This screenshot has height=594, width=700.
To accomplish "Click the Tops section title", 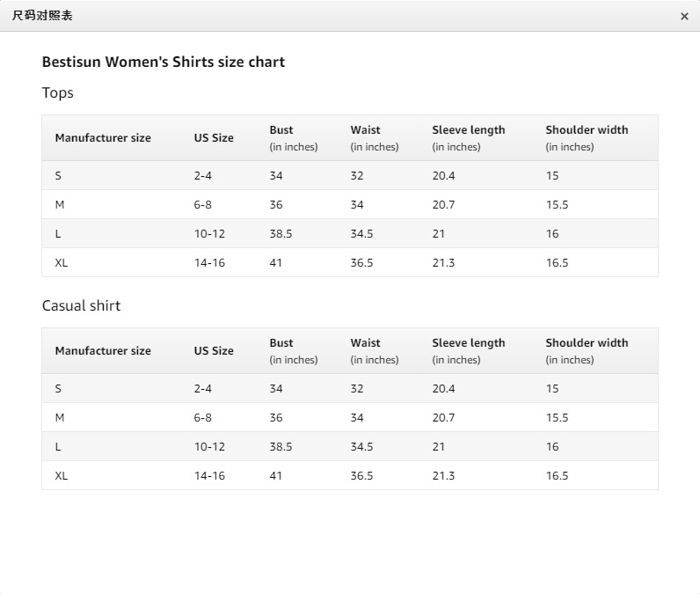I will (58, 92).
